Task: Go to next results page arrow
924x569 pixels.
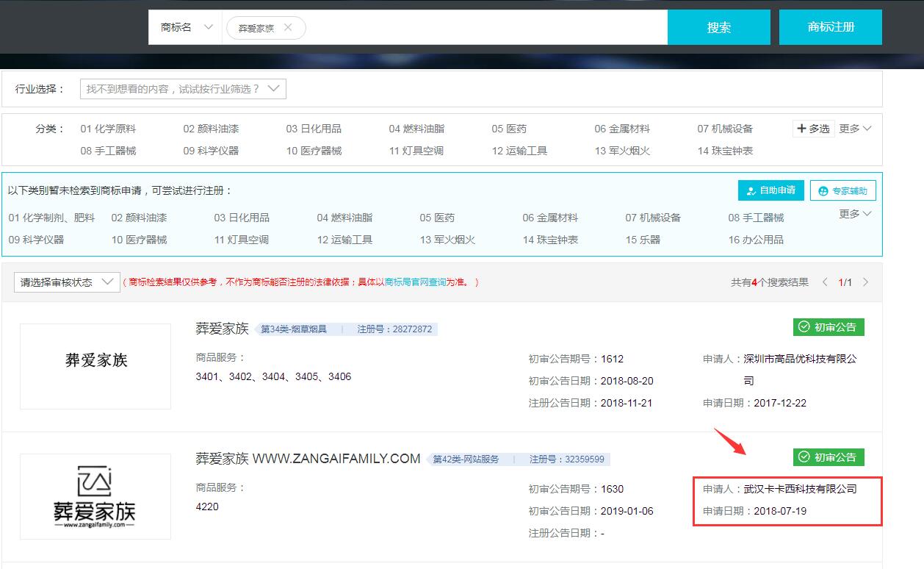Action: (865, 282)
